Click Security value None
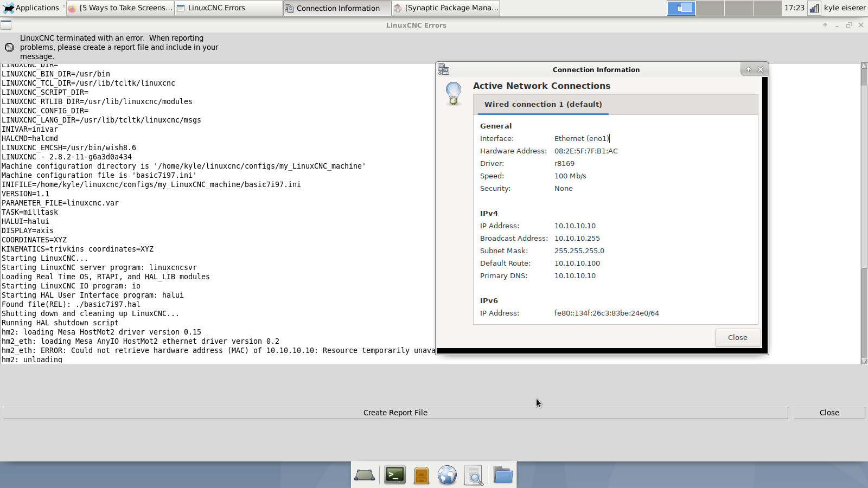 (x=564, y=188)
